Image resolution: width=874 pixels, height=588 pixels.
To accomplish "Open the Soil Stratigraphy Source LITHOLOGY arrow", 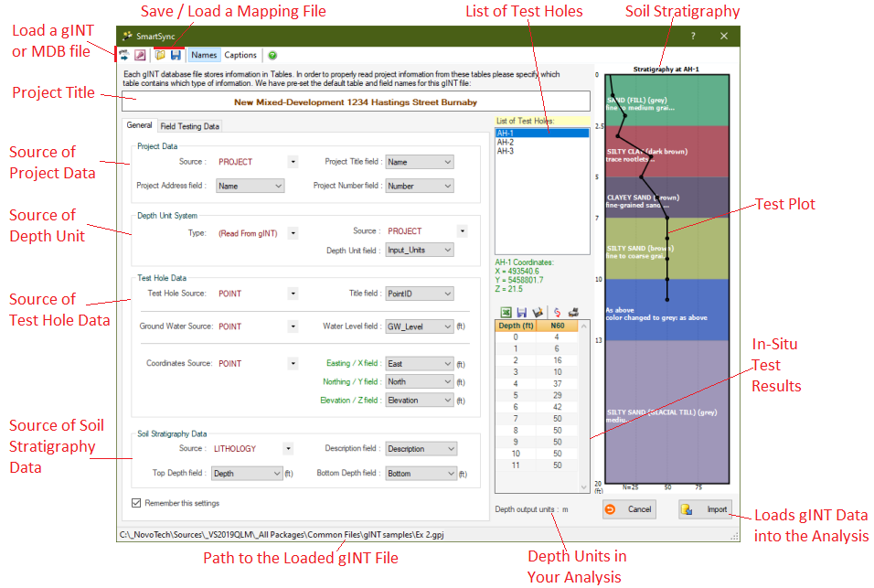I will (x=288, y=448).
